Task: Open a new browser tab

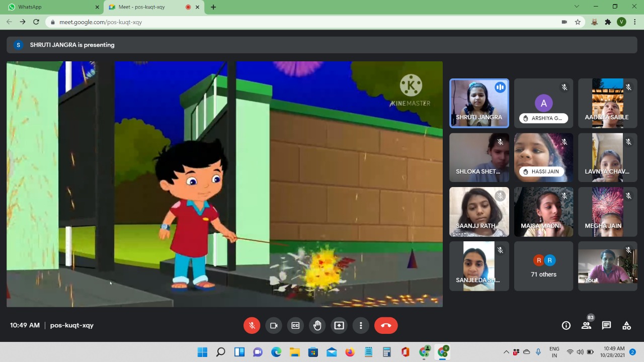Action: pyautogui.click(x=213, y=7)
